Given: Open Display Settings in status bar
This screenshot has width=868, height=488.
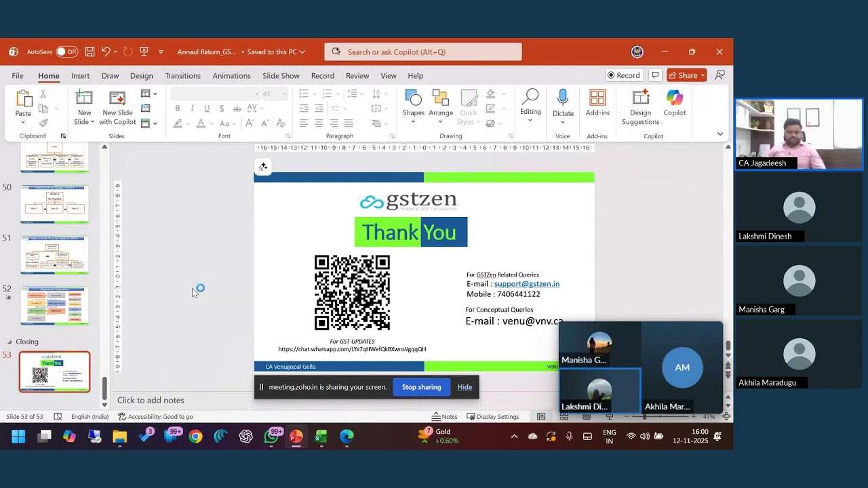Looking at the screenshot, I should pyautogui.click(x=492, y=417).
